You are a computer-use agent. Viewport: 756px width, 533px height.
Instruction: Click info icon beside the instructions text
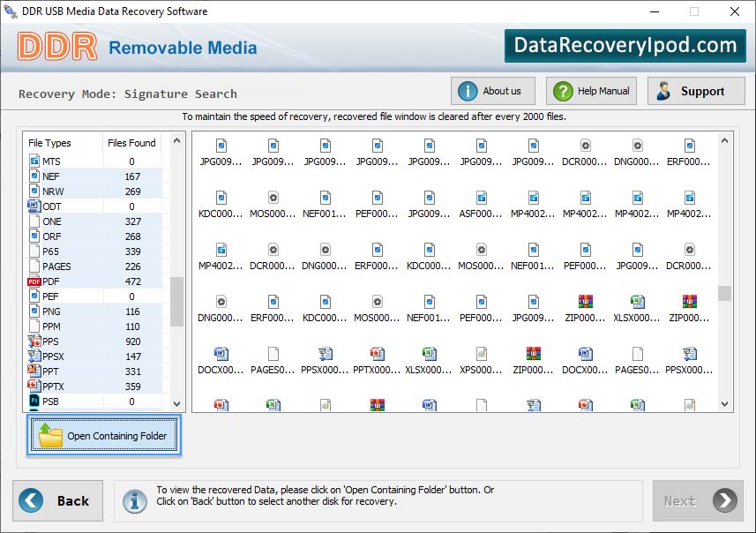pyautogui.click(x=135, y=500)
